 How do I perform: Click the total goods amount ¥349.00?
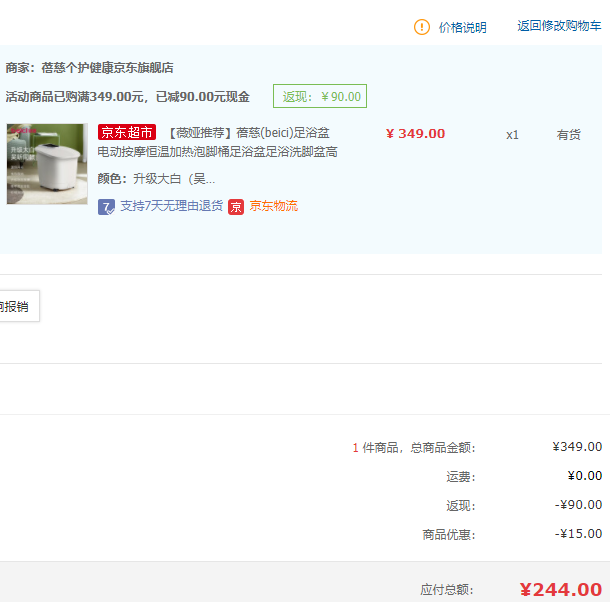[577, 447]
